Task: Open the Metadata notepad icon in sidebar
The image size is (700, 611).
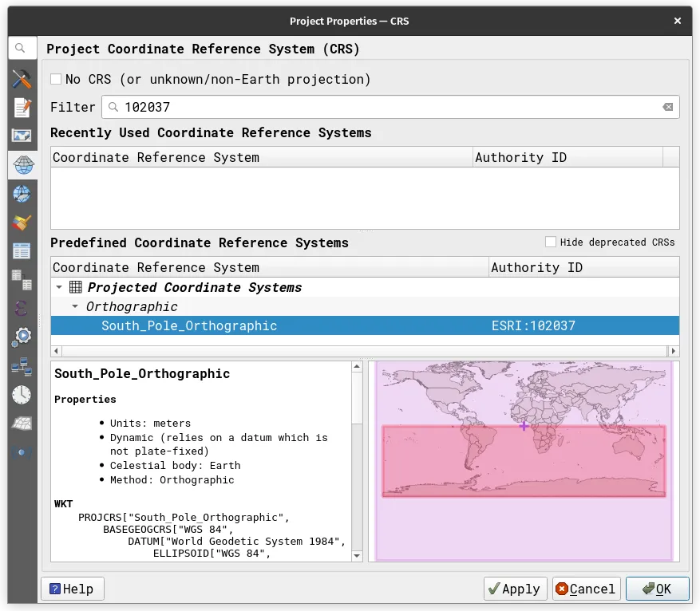Action: 22,107
